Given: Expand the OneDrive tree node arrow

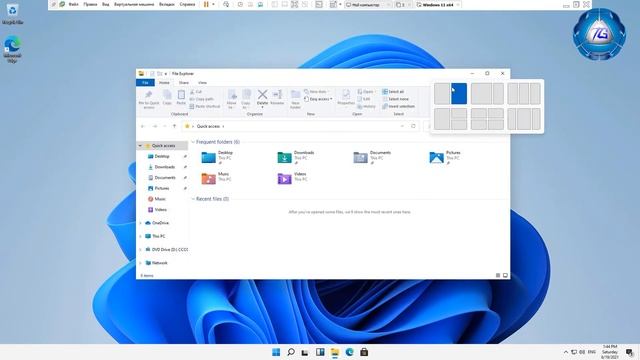Looking at the screenshot, I should click(141, 223).
